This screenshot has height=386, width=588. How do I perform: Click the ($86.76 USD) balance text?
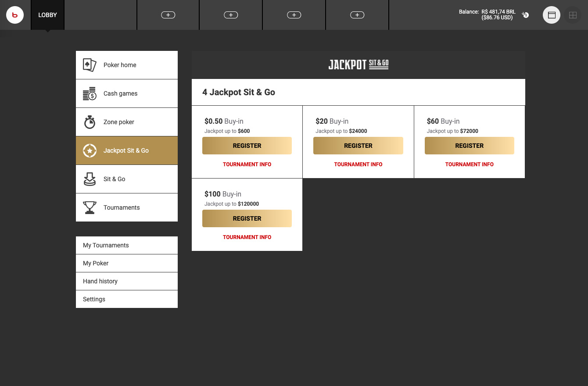[497, 18]
